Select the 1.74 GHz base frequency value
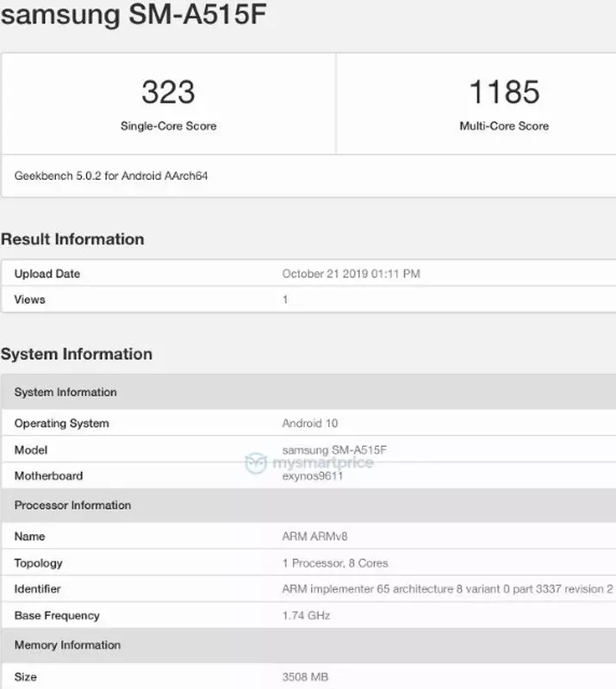The height and width of the screenshot is (689, 616). pos(306,616)
